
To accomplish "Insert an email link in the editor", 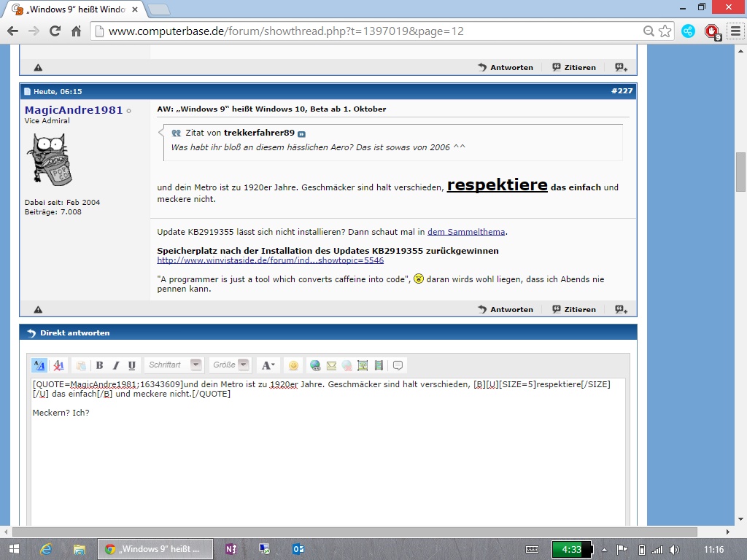I will (x=331, y=366).
